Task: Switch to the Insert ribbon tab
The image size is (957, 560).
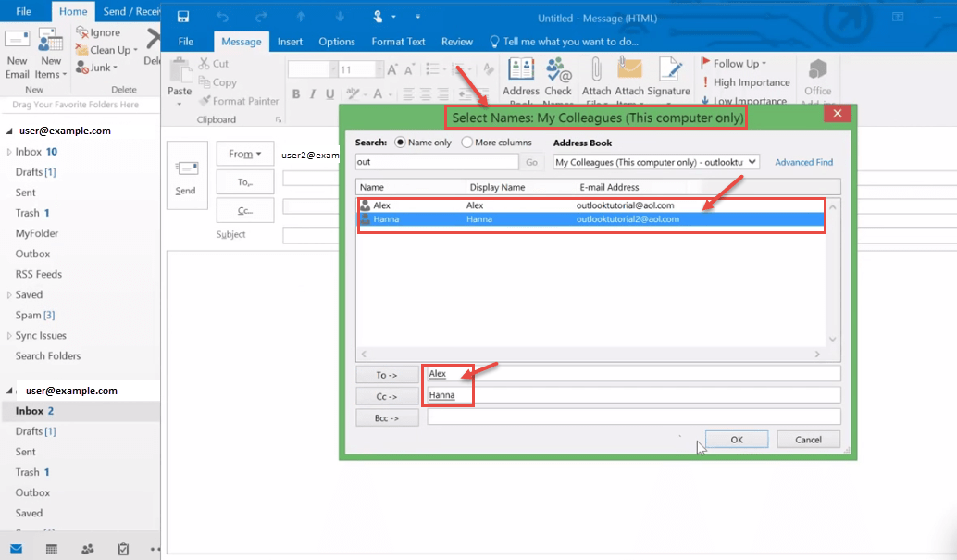Action: tap(289, 41)
